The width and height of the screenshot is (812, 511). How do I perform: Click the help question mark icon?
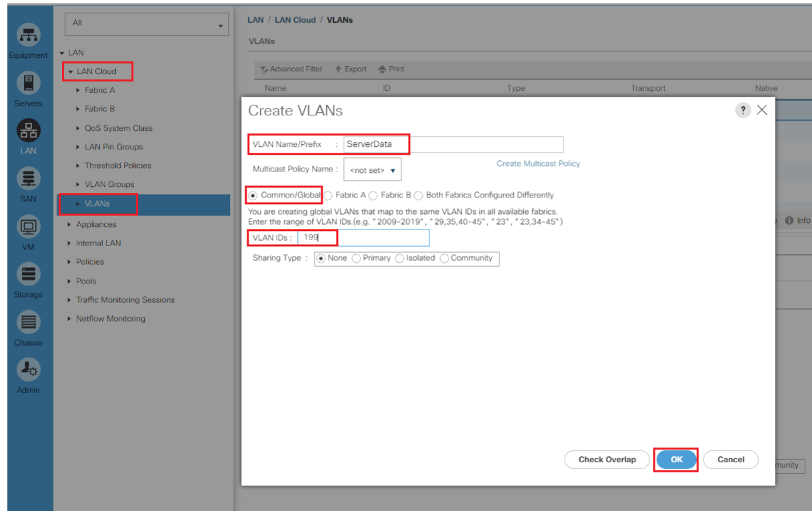pyautogui.click(x=743, y=111)
